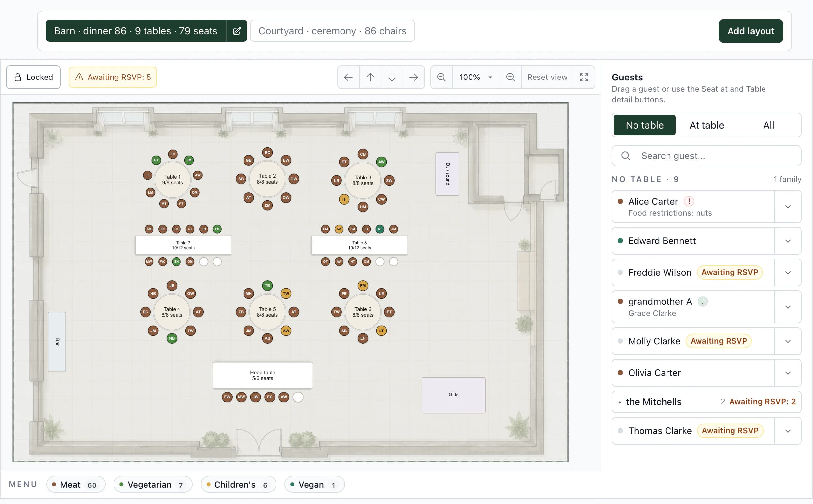Click the Awaiting RSVP: 5 warning badge
This screenshot has height=504, width=813.
pos(113,77)
